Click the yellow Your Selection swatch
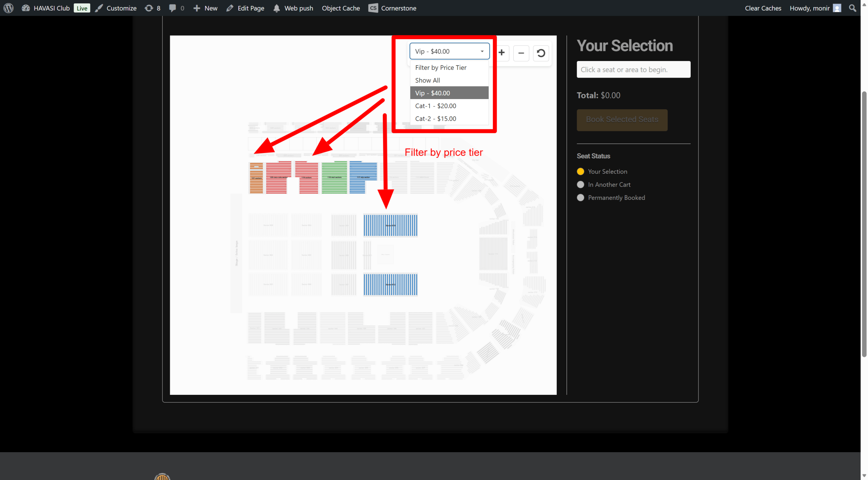The image size is (868, 480). (x=580, y=172)
